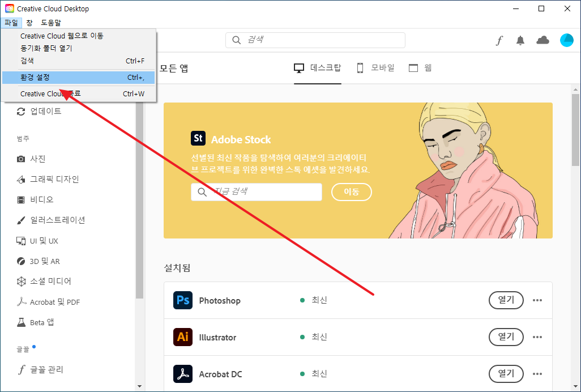Select 검색 Ctrl+F menu item
Image resolution: width=581 pixels, height=392 pixels.
pos(78,61)
